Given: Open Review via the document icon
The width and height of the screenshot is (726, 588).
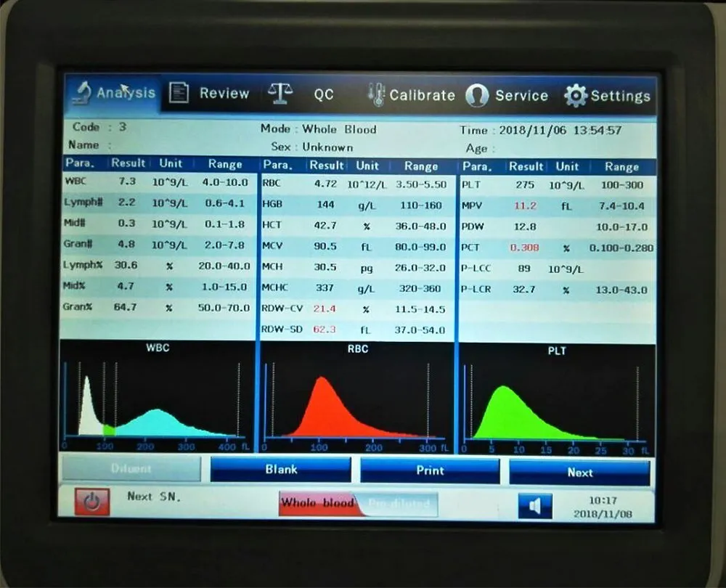Looking at the screenshot, I should pyautogui.click(x=179, y=93).
